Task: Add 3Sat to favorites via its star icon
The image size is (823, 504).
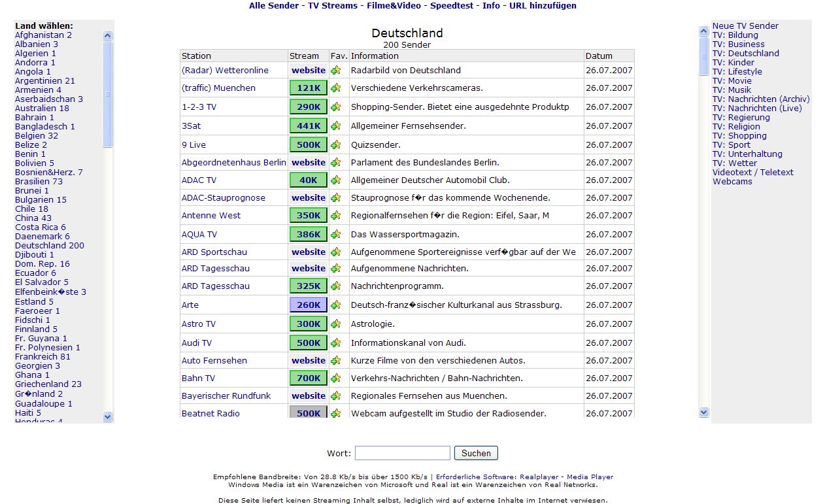Action: point(336,126)
